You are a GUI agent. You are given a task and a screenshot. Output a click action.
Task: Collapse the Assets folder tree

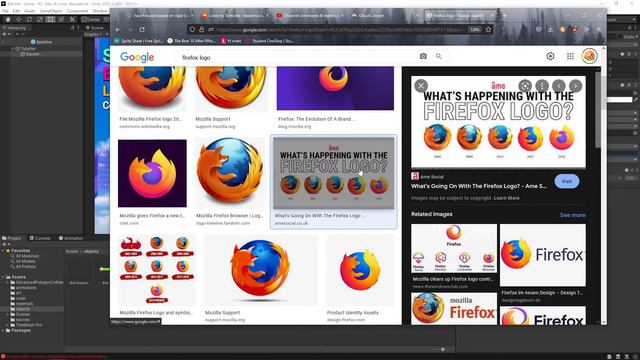pyautogui.click(x=3, y=277)
